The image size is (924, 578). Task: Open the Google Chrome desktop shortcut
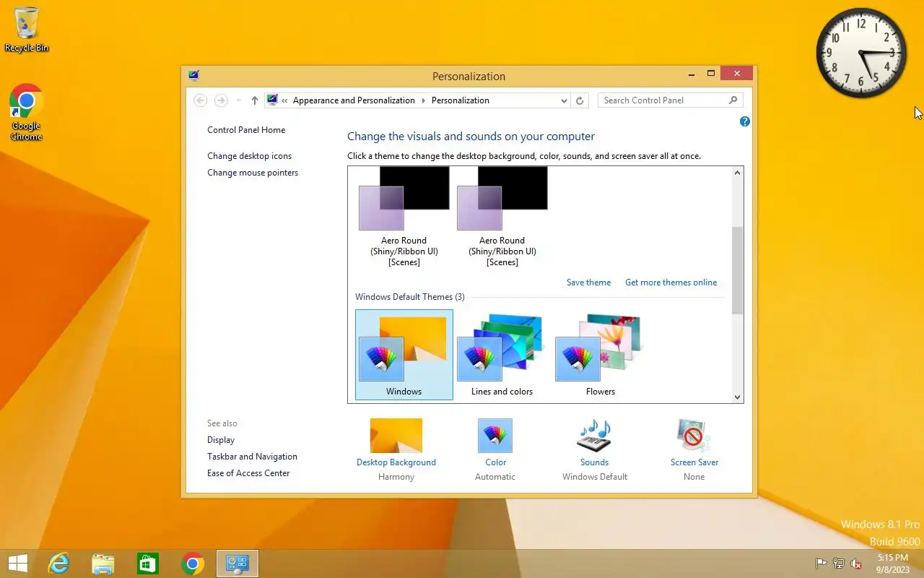coord(27,112)
